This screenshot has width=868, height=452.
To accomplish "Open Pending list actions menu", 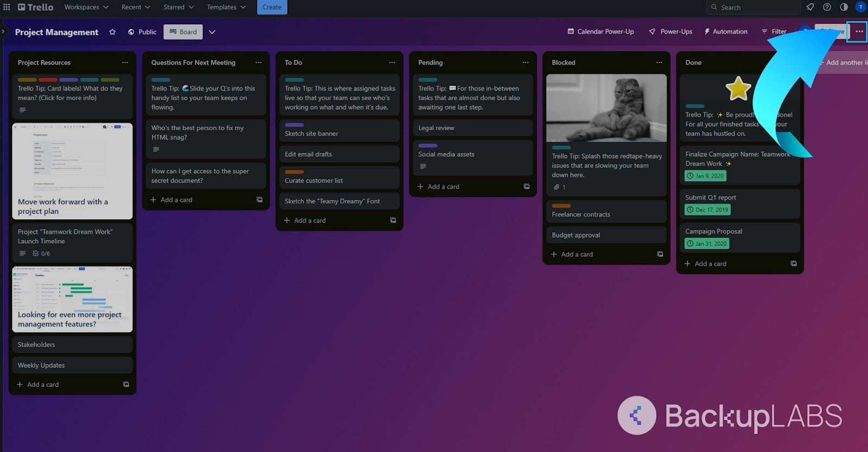I will (x=525, y=62).
